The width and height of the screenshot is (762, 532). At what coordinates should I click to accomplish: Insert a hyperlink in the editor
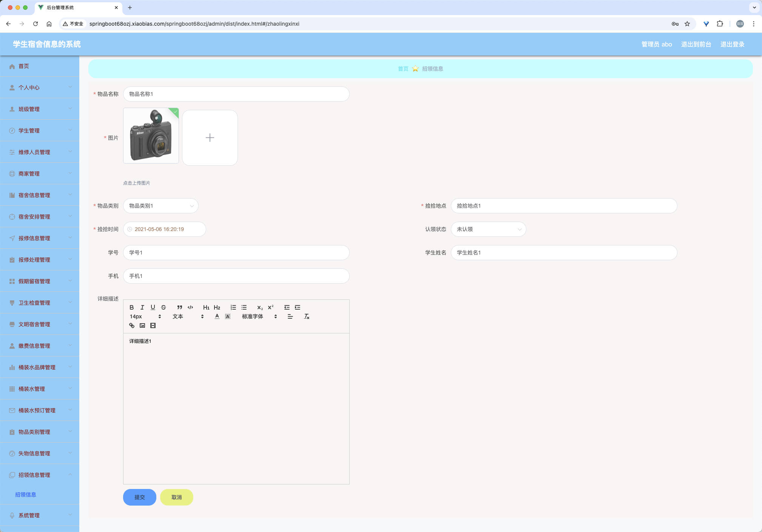coord(132,325)
